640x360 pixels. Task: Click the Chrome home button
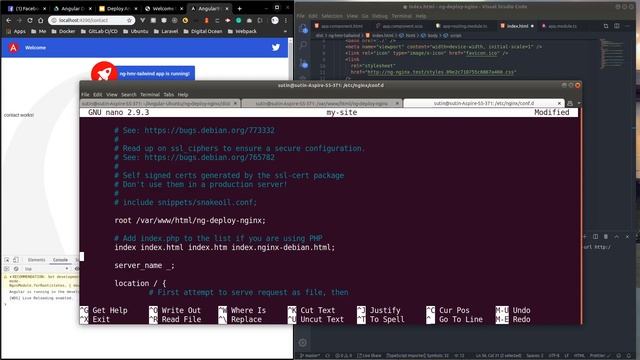tap(40, 20)
